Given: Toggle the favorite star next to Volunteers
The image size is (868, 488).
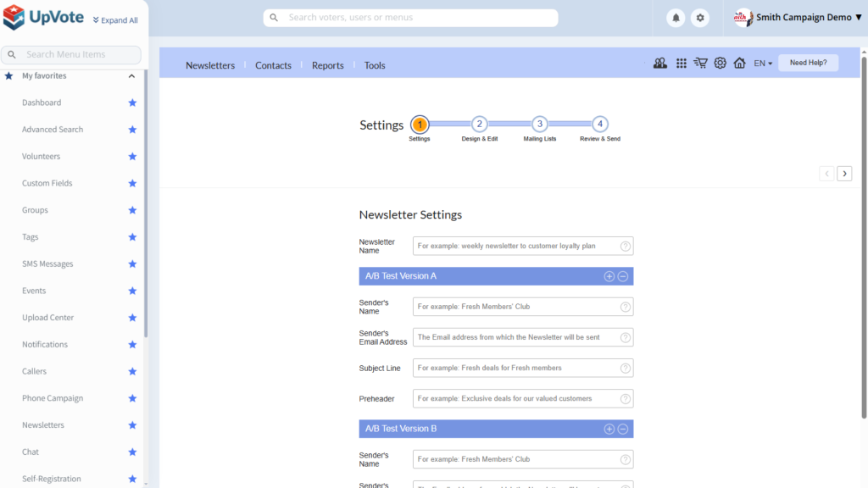Looking at the screenshot, I should [x=132, y=157].
